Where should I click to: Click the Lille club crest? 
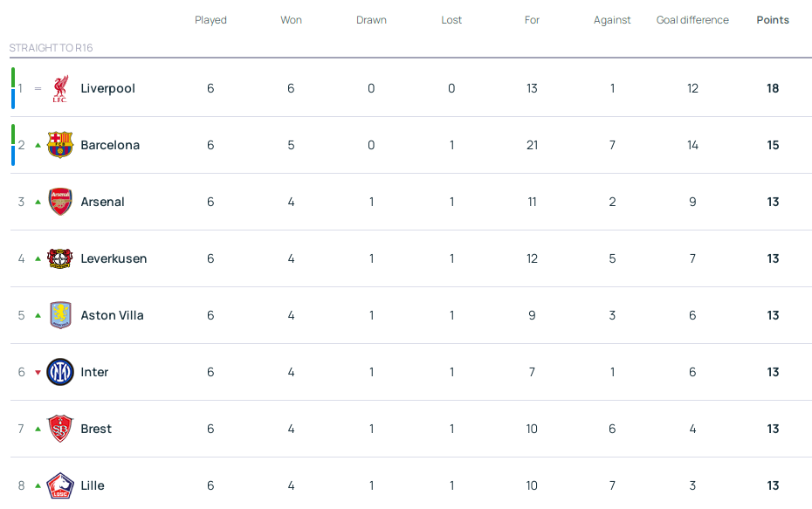[x=60, y=485]
